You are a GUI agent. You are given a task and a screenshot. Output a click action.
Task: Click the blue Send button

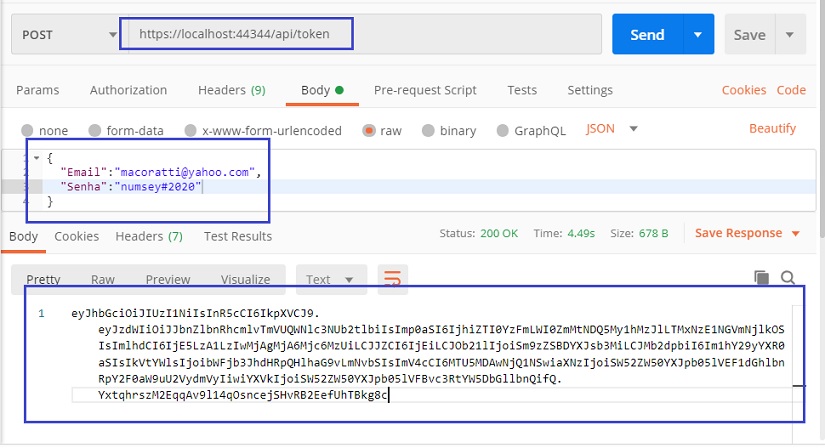tap(646, 35)
